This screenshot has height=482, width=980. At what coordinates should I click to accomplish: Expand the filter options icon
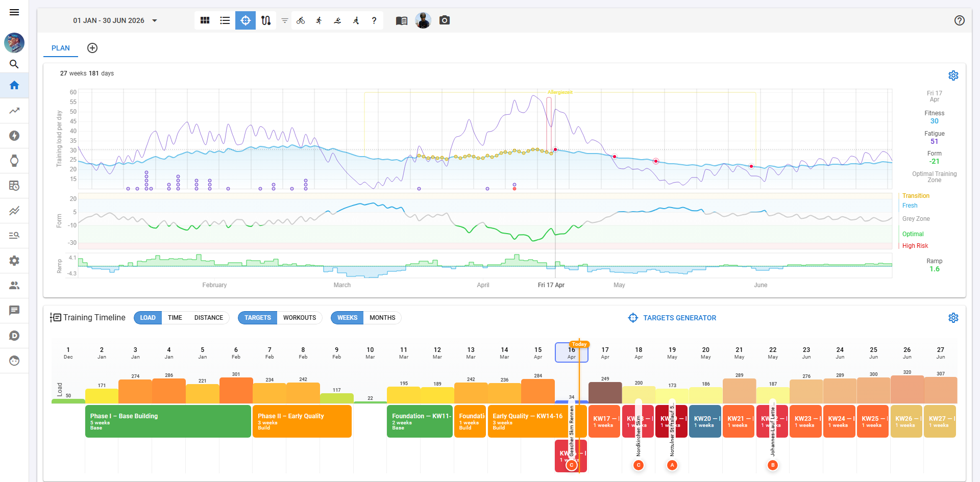[x=285, y=20]
